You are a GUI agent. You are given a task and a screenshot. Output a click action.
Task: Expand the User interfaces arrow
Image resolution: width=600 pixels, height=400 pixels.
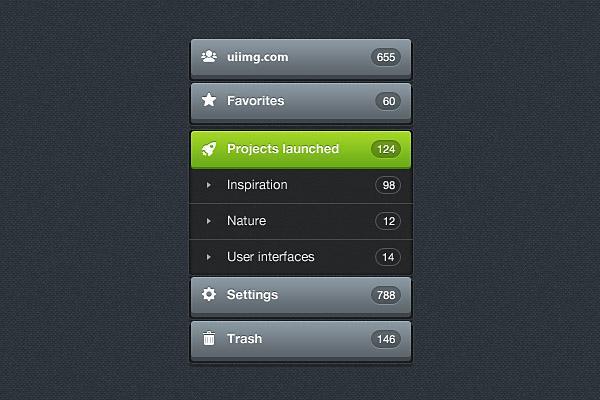click(x=209, y=257)
